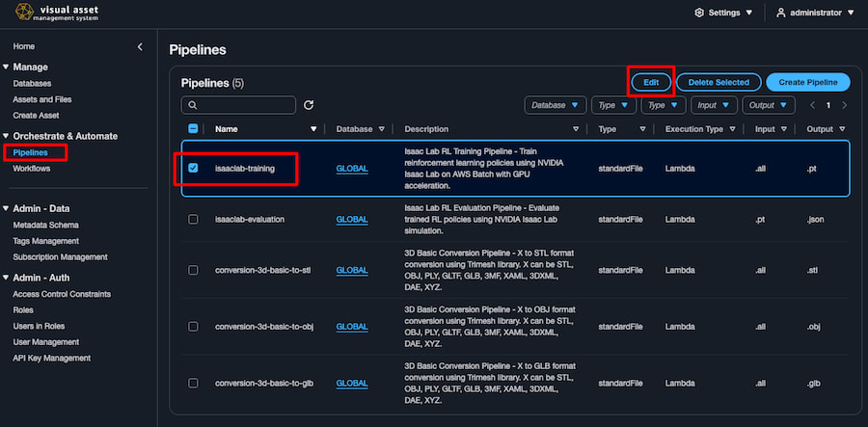Open the administrator account dropdown
Viewport: 868px width, 427px height.
815,13
